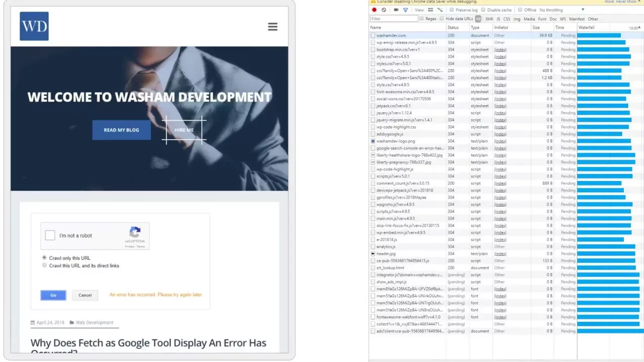
Task: Click the file icon beside washamdev.com request
Action: point(373,36)
